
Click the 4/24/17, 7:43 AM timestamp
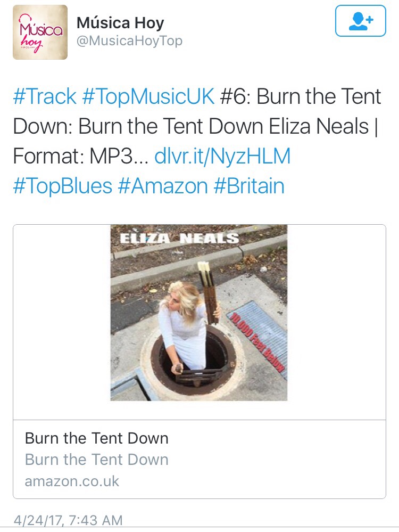coord(68,520)
